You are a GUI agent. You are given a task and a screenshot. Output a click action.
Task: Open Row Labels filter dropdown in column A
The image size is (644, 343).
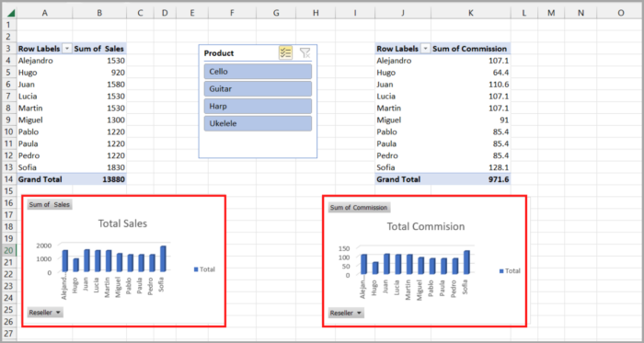coord(67,49)
